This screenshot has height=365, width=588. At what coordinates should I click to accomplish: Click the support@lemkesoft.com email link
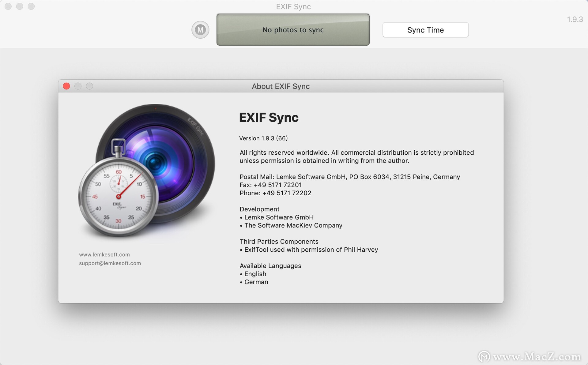[x=110, y=263]
